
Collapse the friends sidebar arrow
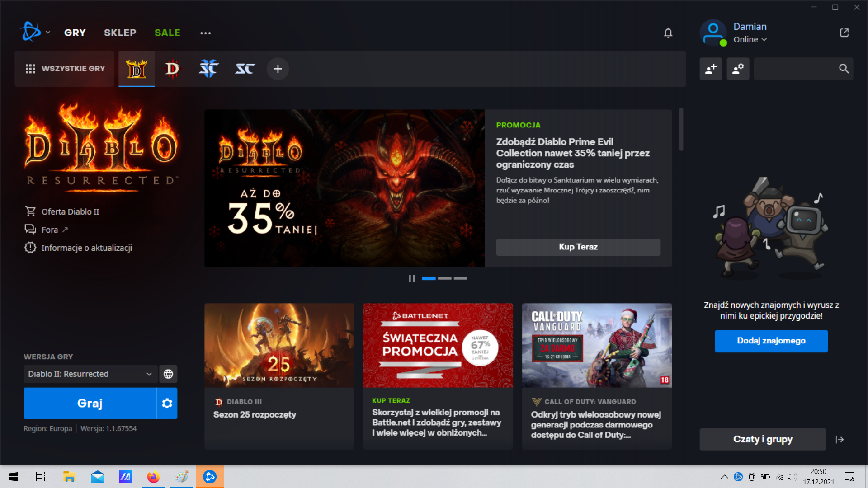point(840,439)
